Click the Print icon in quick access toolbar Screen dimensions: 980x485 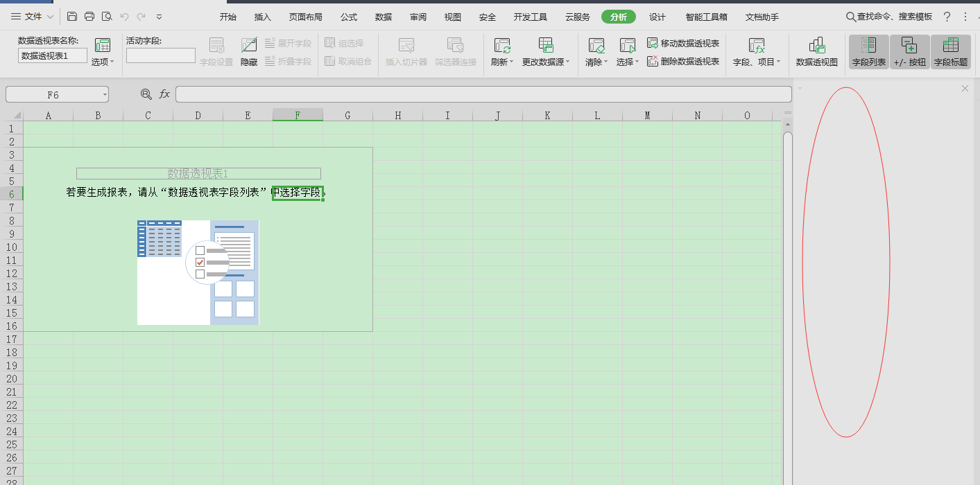89,17
